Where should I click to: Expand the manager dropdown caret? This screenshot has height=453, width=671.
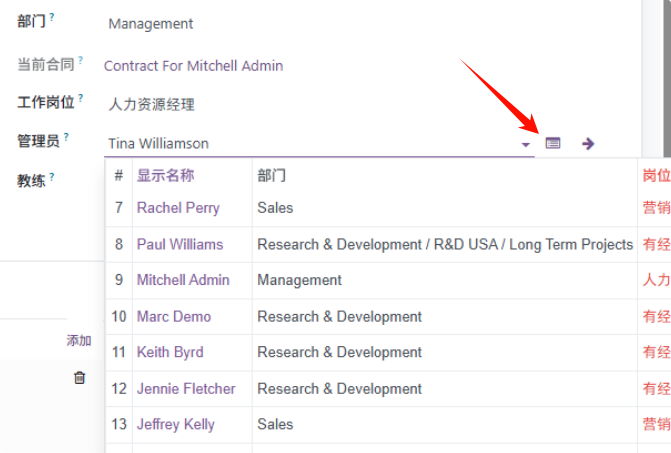[x=526, y=145]
